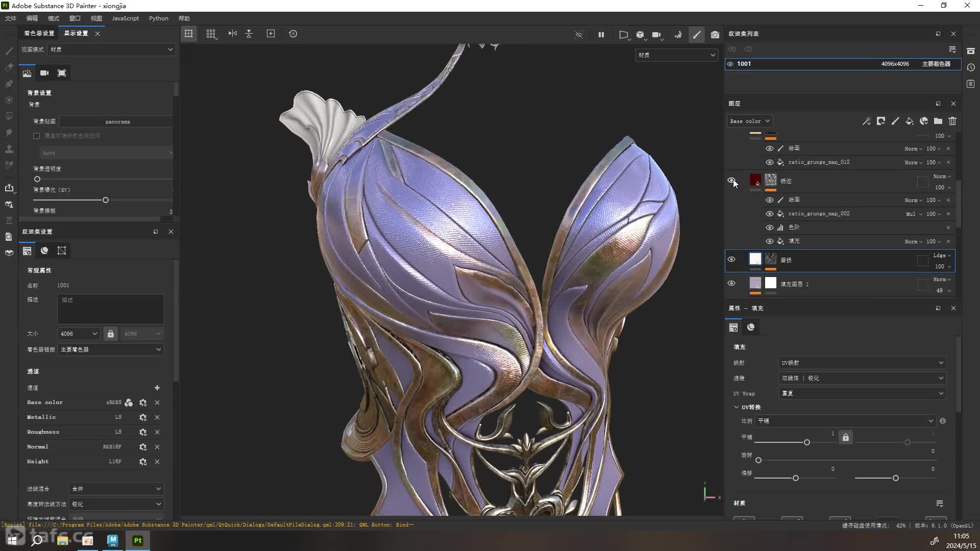Image resolution: width=980 pixels, height=551 pixels.
Task: Remove the Metallic channel
Action: pyautogui.click(x=157, y=417)
